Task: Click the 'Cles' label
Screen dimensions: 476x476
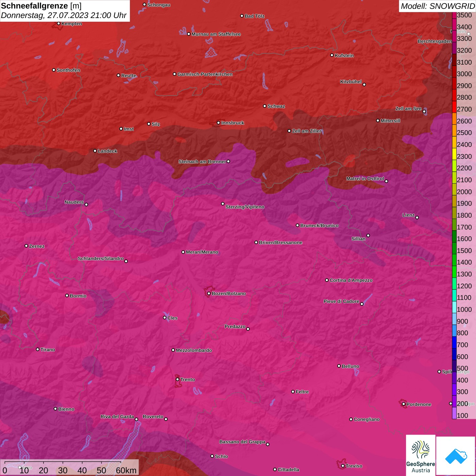Action: pyautogui.click(x=172, y=318)
